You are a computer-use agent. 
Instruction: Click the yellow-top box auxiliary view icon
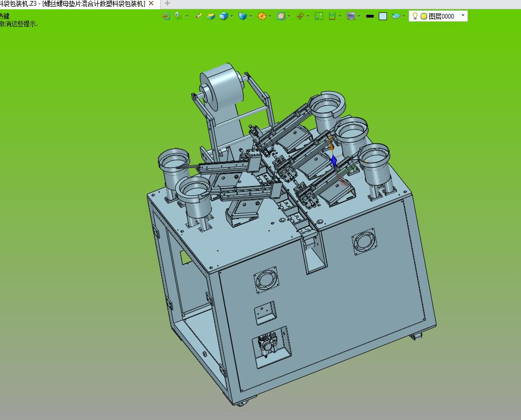pos(211,16)
